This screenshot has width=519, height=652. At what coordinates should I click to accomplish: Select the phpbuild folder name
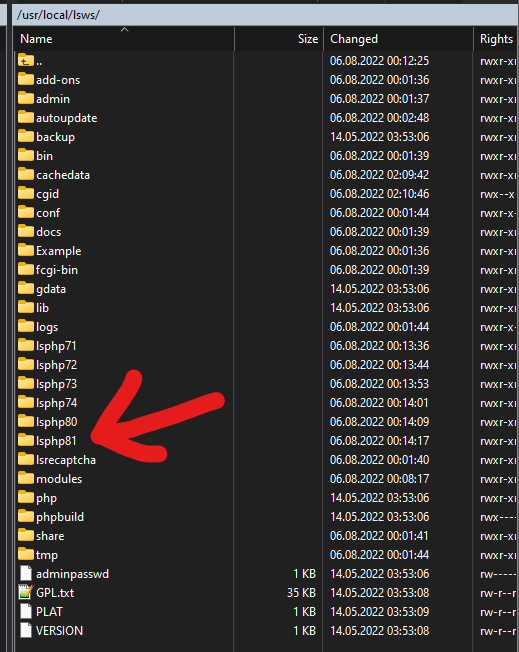pos(60,517)
